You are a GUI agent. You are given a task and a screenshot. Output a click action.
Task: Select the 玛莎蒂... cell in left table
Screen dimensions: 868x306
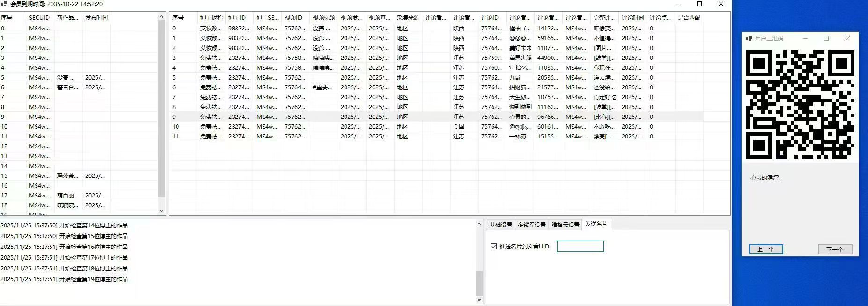pyautogui.click(x=68, y=176)
